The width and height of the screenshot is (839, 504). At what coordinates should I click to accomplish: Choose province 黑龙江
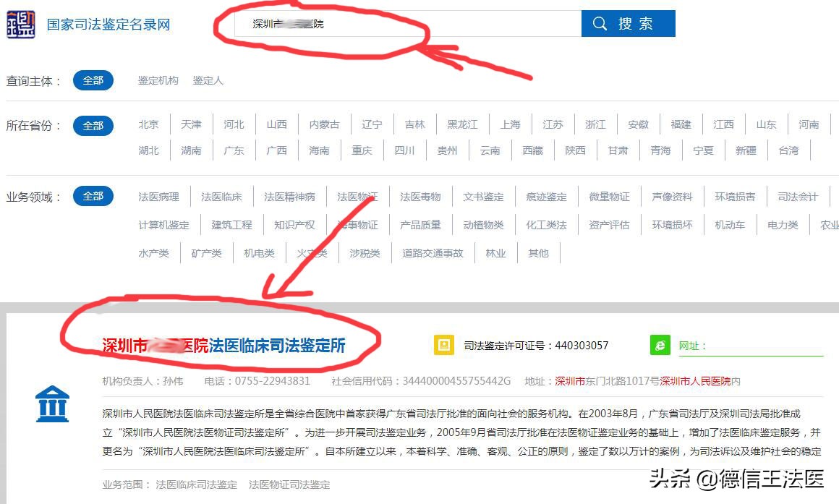click(462, 124)
